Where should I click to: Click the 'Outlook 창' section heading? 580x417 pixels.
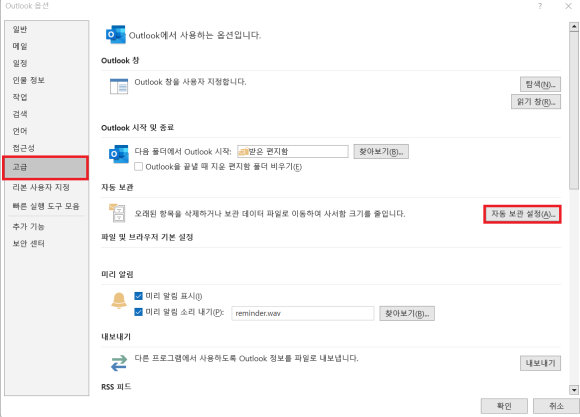coord(120,60)
